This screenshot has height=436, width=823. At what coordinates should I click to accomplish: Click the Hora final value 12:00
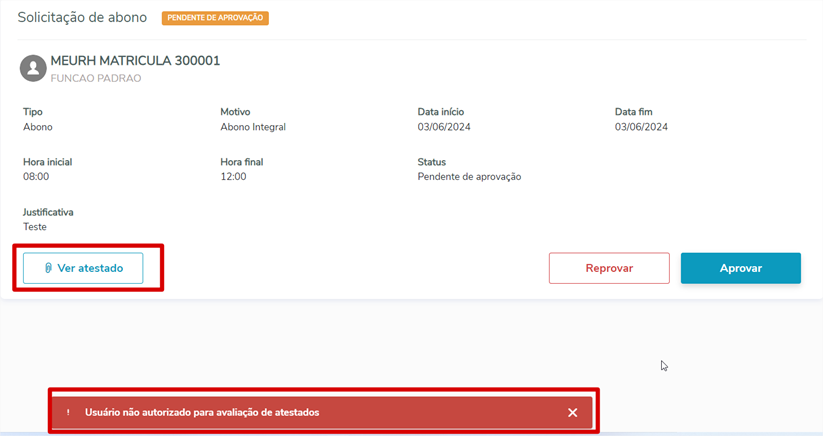click(x=233, y=177)
